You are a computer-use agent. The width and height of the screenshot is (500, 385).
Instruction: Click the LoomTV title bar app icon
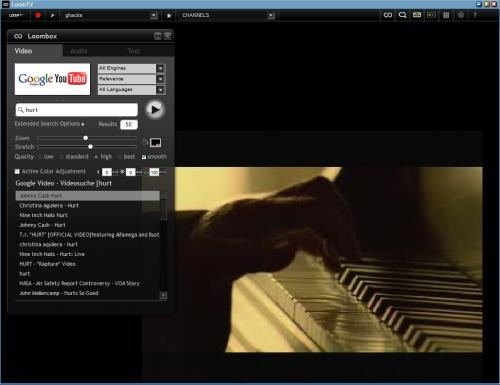point(5,4)
